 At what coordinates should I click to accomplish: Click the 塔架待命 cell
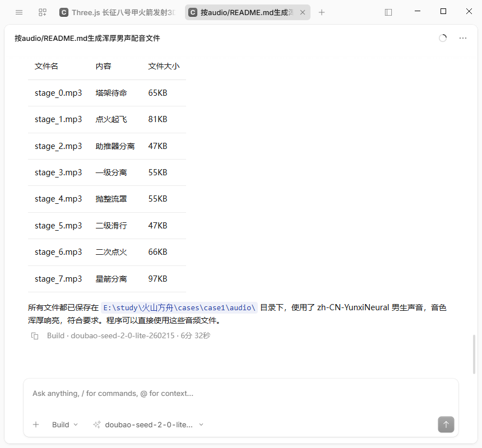(x=111, y=93)
